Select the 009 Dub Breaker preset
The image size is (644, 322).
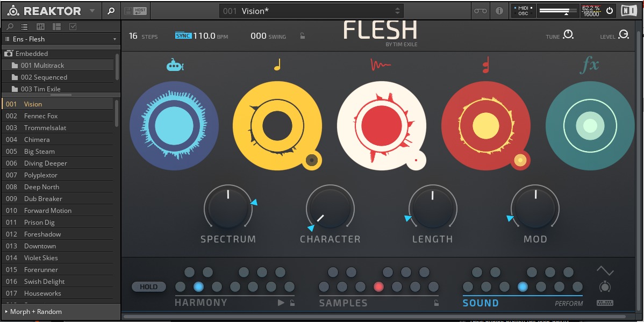58,199
